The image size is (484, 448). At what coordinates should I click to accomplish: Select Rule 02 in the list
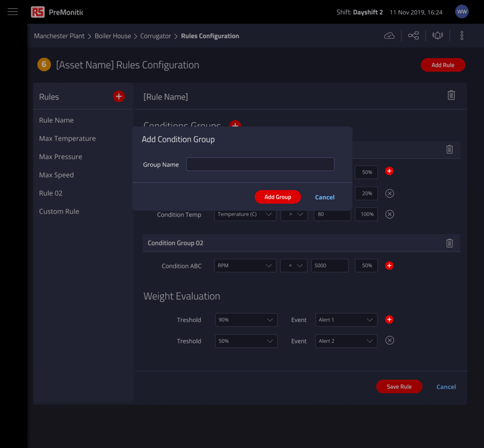click(x=50, y=193)
